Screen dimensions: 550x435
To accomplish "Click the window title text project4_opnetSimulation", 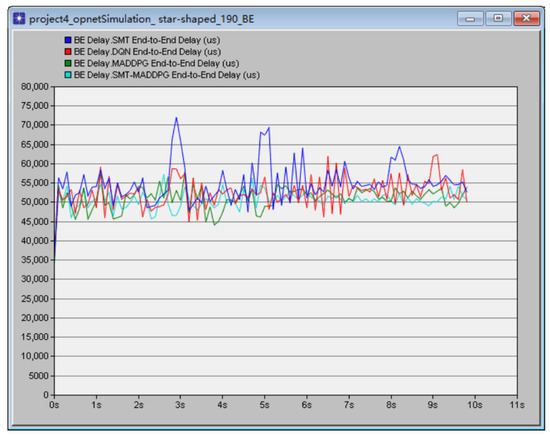I will tap(92, 19).
